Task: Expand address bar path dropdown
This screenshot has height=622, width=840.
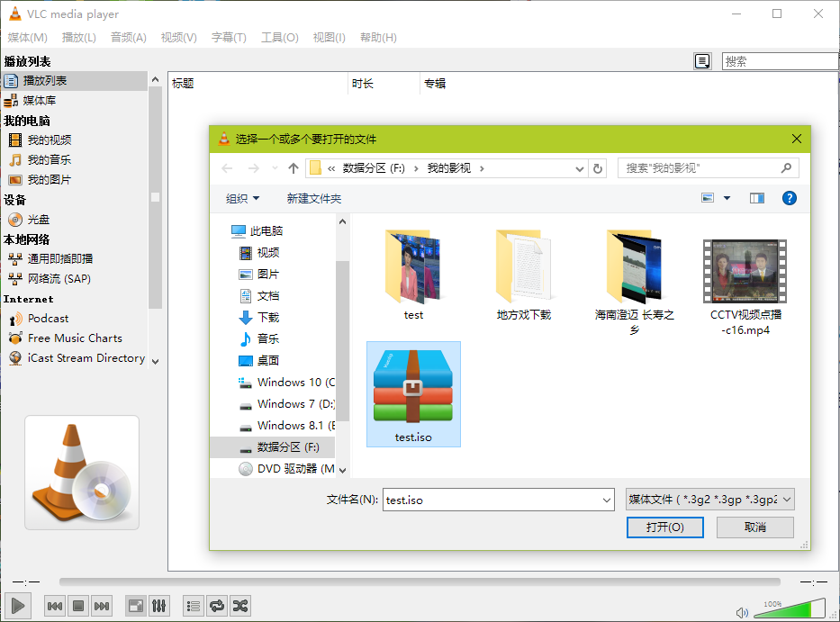Action: [x=580, y=168]
